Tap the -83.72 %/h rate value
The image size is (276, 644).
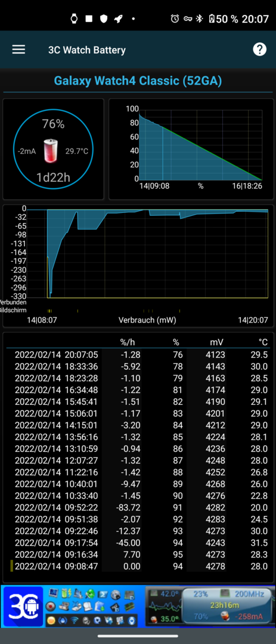[128, 507]
